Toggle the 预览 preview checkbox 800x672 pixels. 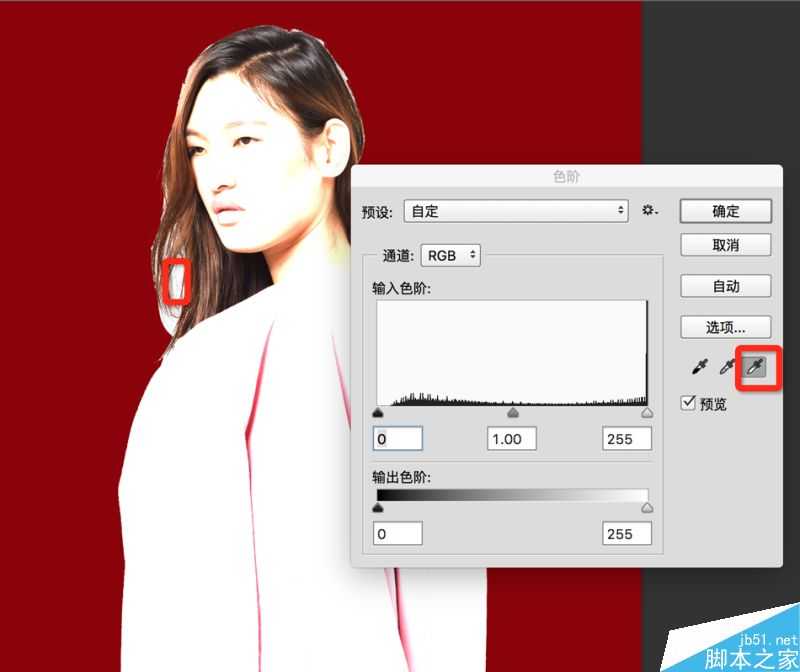(687, 403)
